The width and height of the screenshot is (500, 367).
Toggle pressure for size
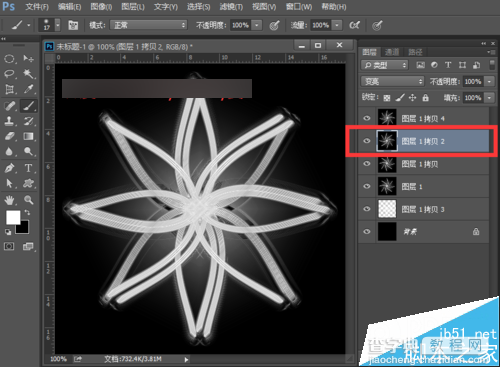[x=377, y=25]
